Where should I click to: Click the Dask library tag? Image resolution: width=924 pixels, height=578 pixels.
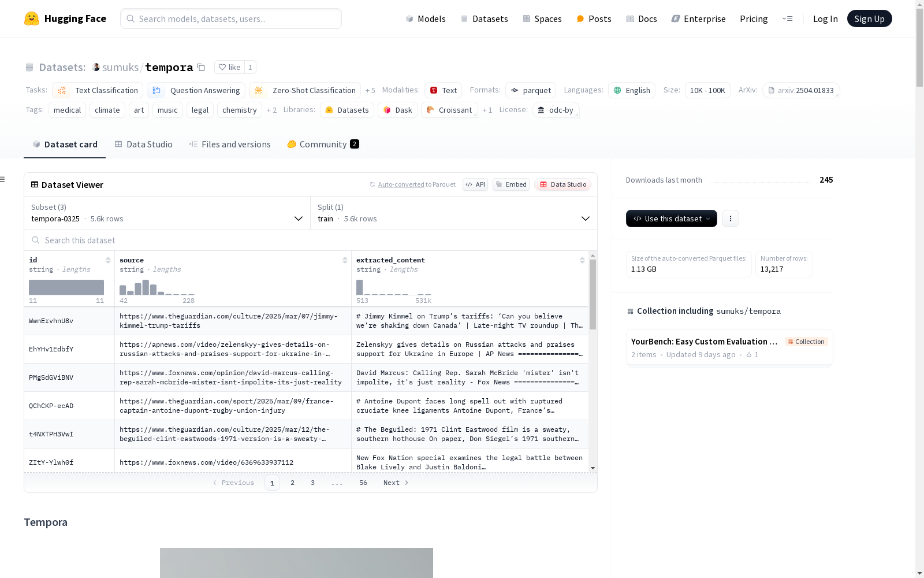397,110
